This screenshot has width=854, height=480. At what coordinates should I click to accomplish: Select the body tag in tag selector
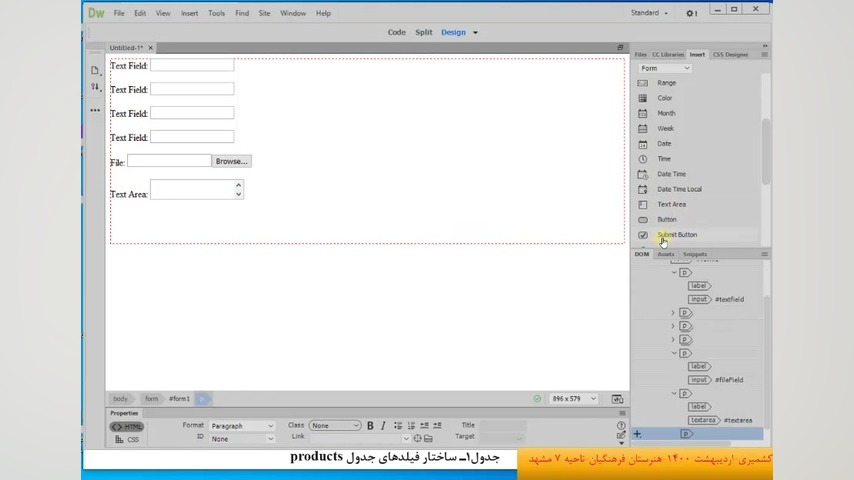pyautogui.click(x=120, y=399)
